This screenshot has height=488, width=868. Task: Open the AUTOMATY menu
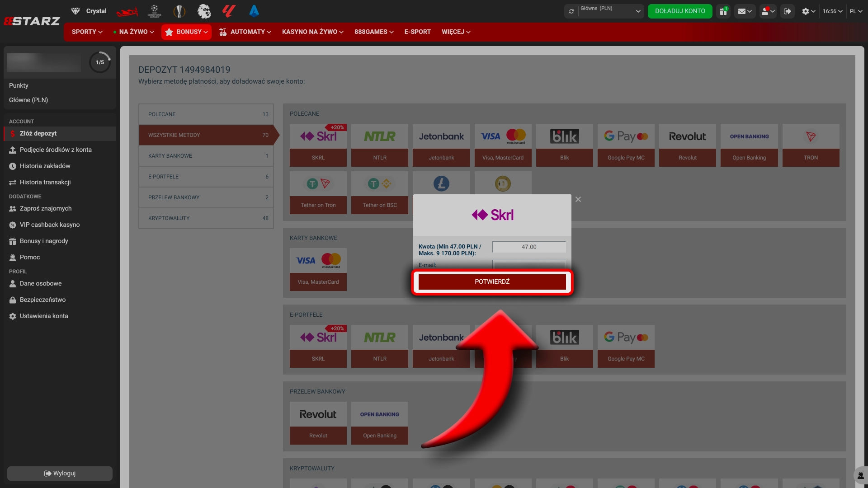pos(245,32)
